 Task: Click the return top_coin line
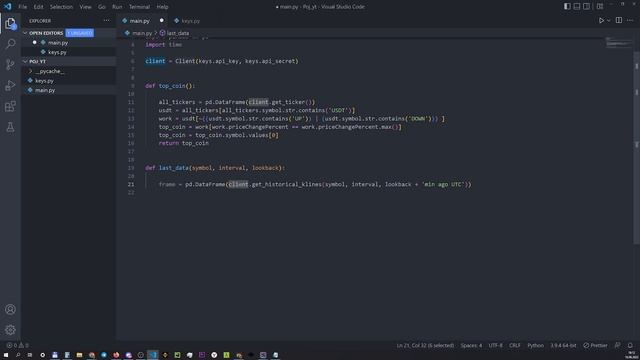(x=184, y=143)
